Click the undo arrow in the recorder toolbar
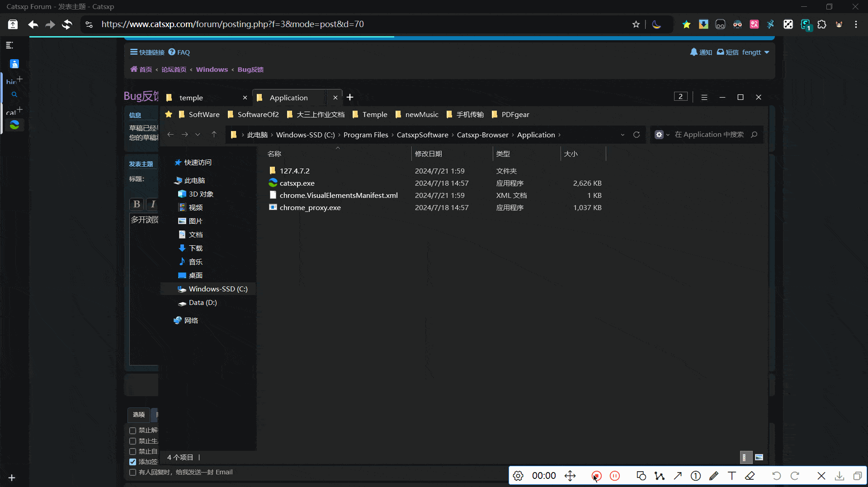This screenshot has height=487, width=868. (x=777, y=476)
